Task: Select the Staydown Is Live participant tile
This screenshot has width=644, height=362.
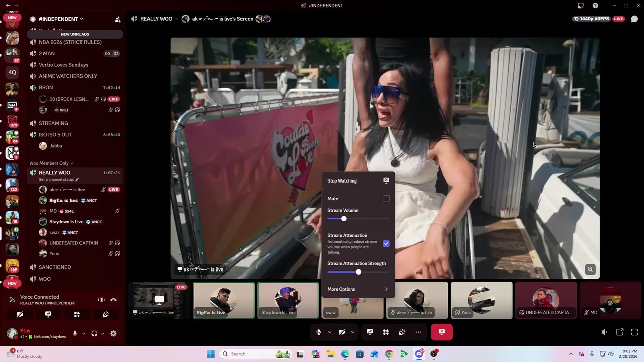Action: pos(288,300)
